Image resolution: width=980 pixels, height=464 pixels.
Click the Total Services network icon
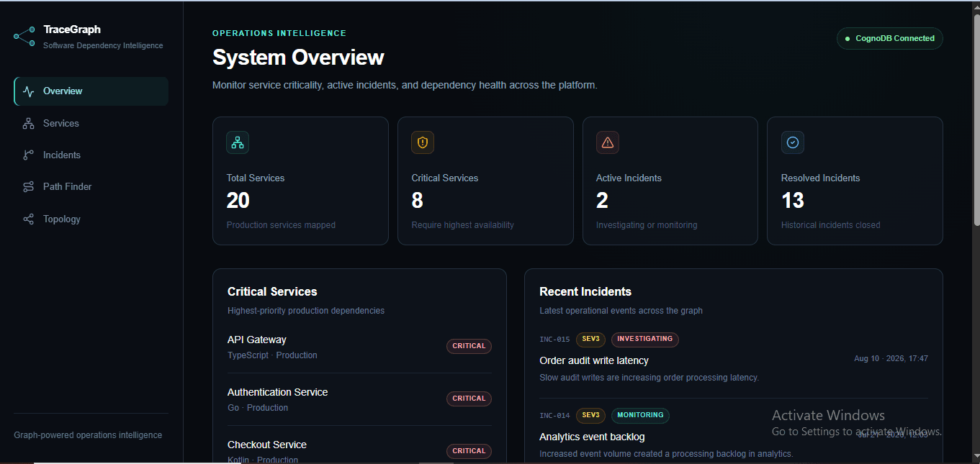point(238,142)
